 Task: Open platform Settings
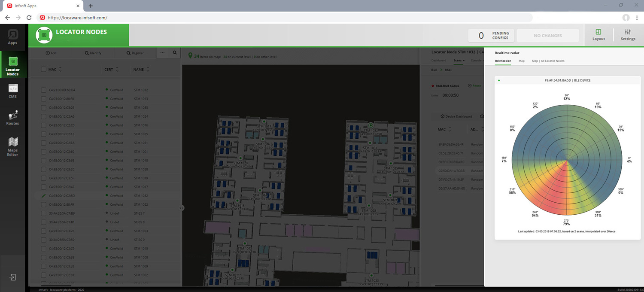[x=628, y=35]
